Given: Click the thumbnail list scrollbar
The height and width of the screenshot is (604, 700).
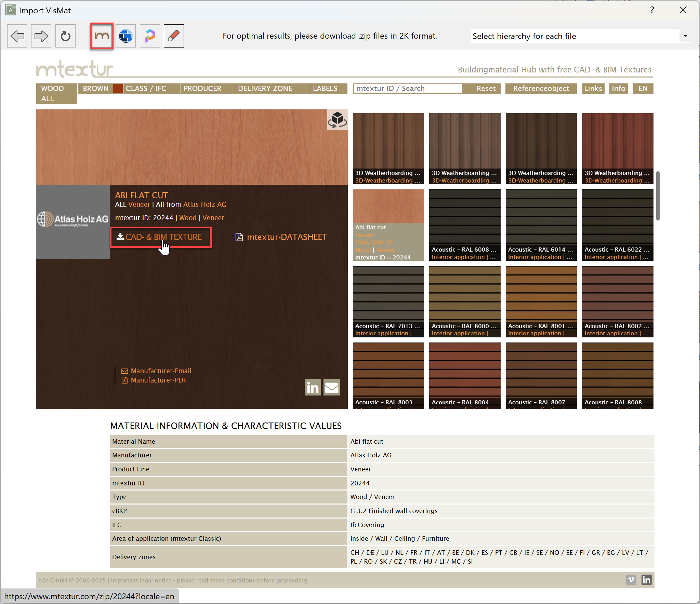Looking at the screenshot, I should click(658, 196).
